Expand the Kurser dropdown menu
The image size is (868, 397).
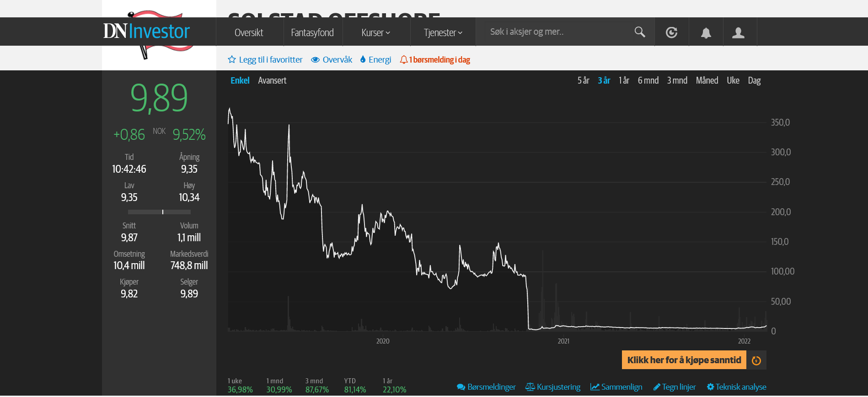[376, 32]
